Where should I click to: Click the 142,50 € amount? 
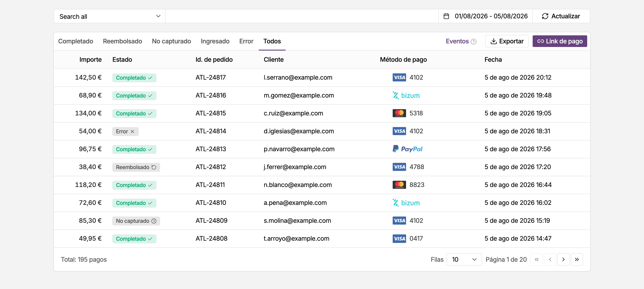click(x=88, y=77)
